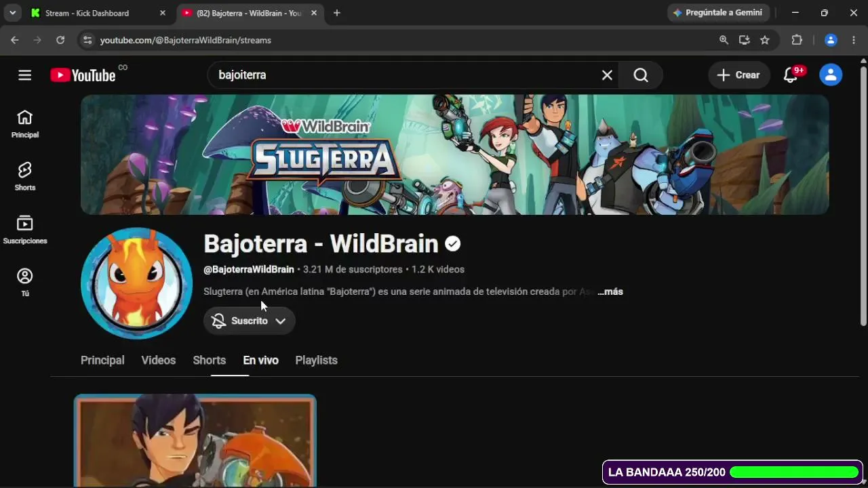The width and height of the screenshot is (868, 488).
Task: Switch to the channel Principal tab
Action: (102, 360)
